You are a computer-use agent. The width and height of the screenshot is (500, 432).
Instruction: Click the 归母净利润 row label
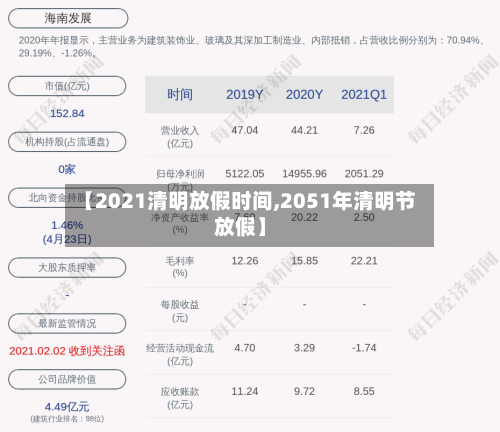click(x=180, y=174)
